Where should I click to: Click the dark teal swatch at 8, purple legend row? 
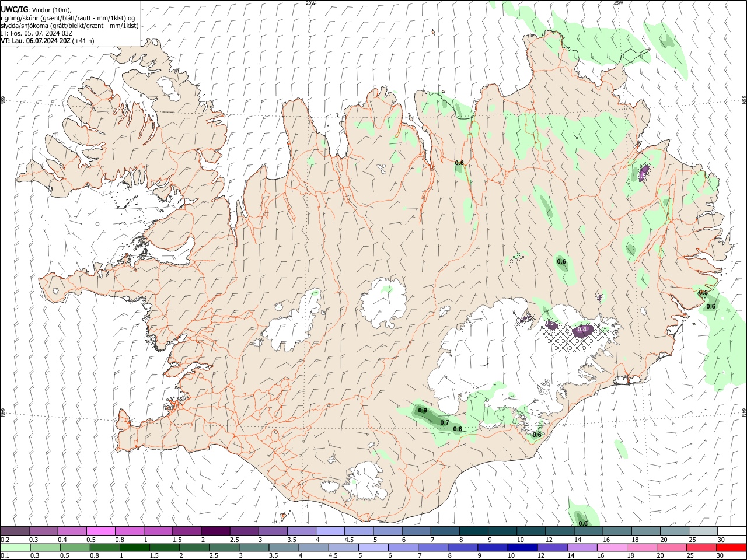click(474, 531)
